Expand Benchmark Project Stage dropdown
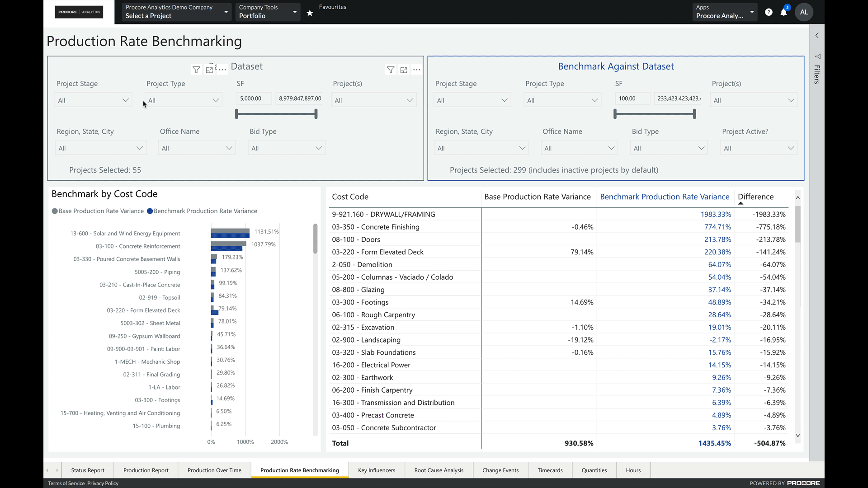This screenshot has height=488, width=868. point(472,100)
